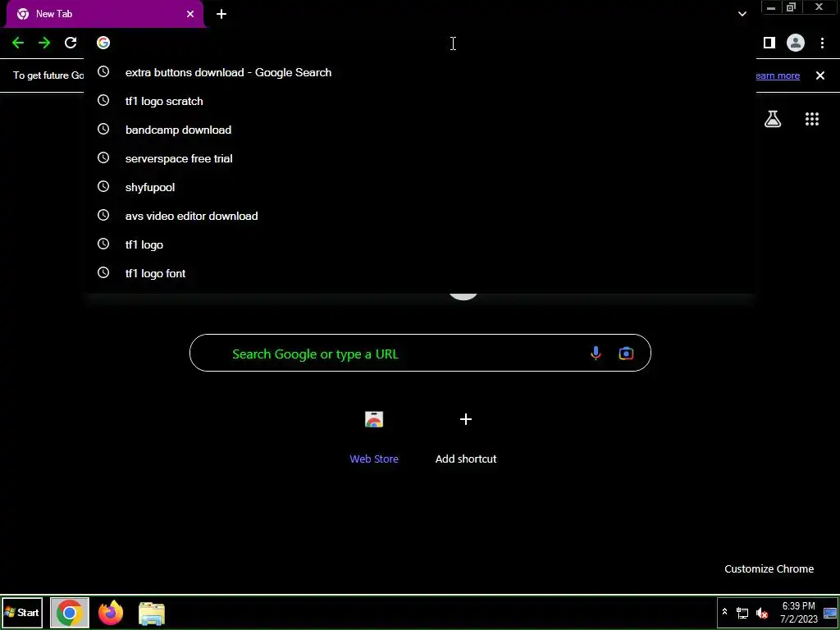Screen dimensions: 840x630
Task: Click the clock icon beside 'bandcamp download'
Action: [x=103, y=129]
